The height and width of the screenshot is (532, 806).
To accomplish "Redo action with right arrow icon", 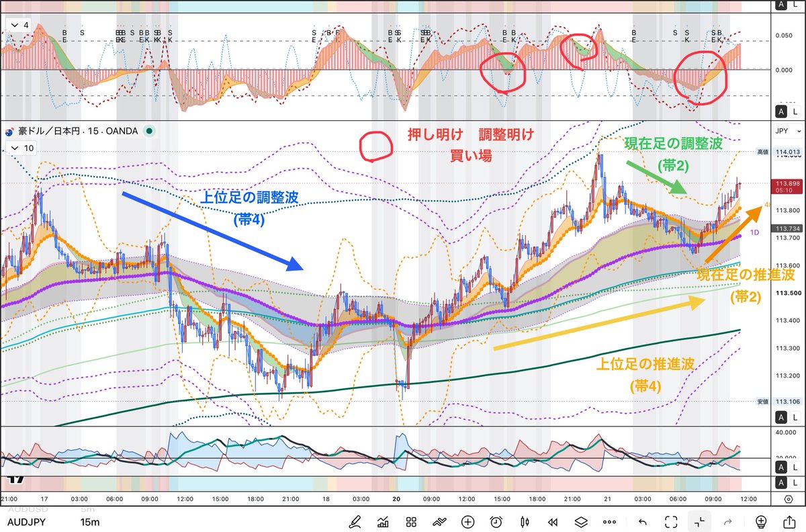I will [x=727, y=521].
